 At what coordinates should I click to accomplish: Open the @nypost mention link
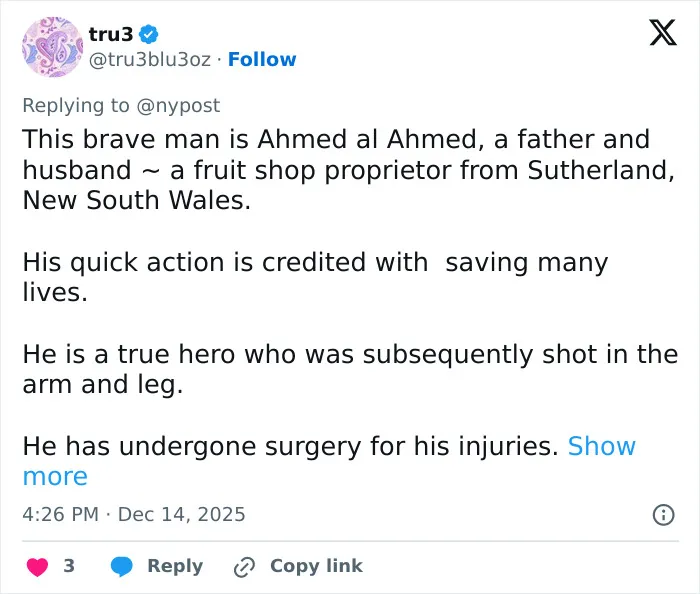point(178,106)
